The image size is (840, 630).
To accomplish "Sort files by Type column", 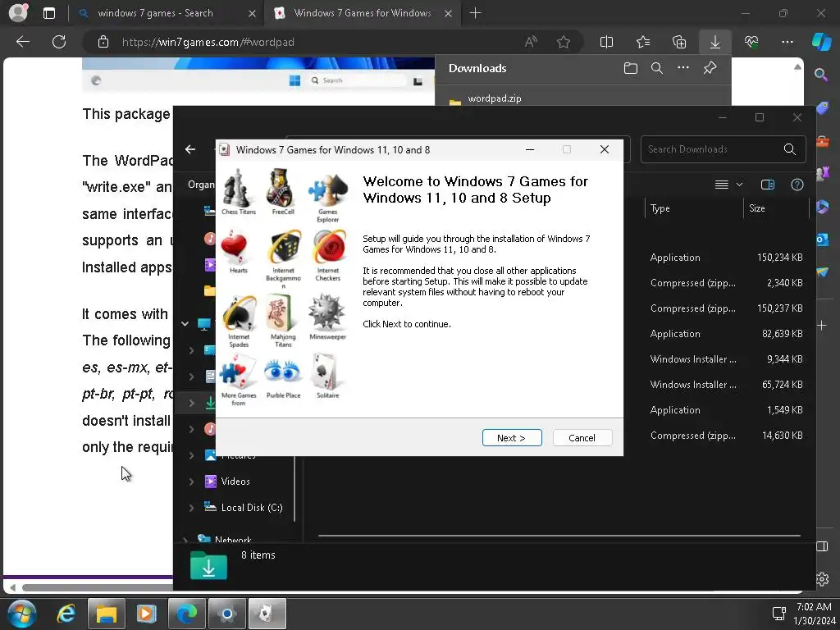I will tap(660, 208).
